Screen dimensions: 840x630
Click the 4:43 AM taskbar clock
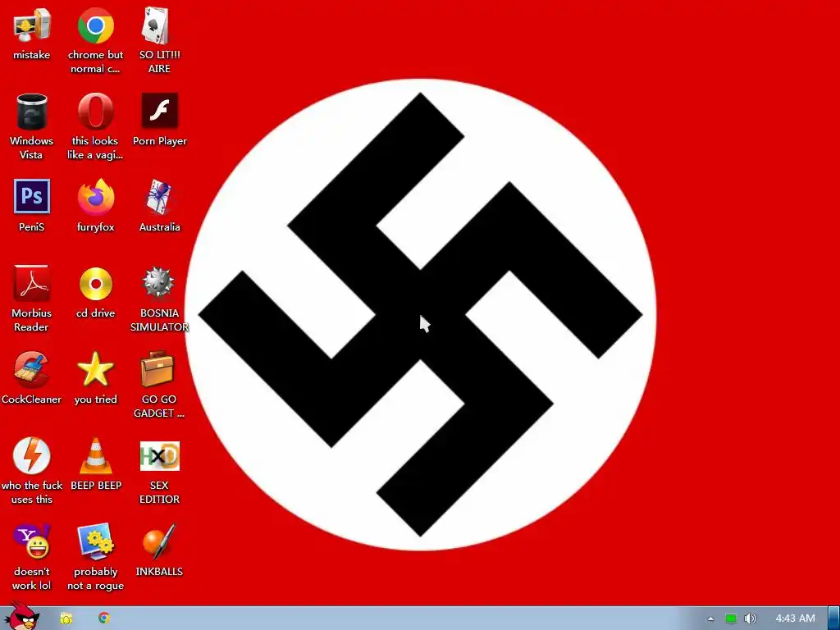coord(795,619)
